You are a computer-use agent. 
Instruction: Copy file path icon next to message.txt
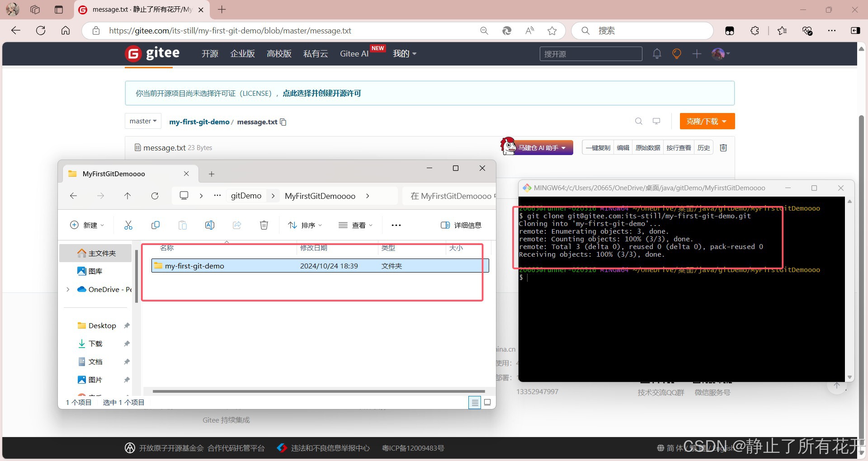tap(283, 122)
